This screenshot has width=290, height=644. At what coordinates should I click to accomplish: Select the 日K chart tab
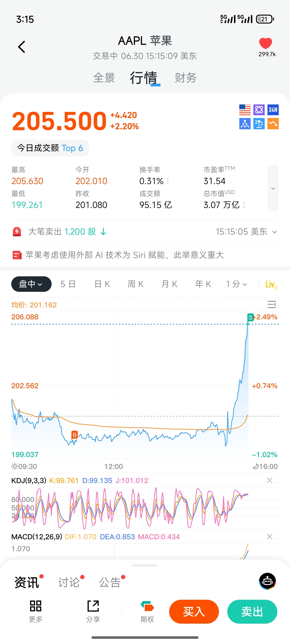102,284
